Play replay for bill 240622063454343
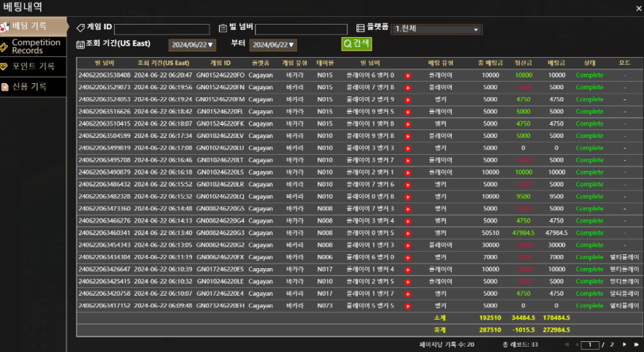Viewport: 644px width, 352px height. pos(408,246)
